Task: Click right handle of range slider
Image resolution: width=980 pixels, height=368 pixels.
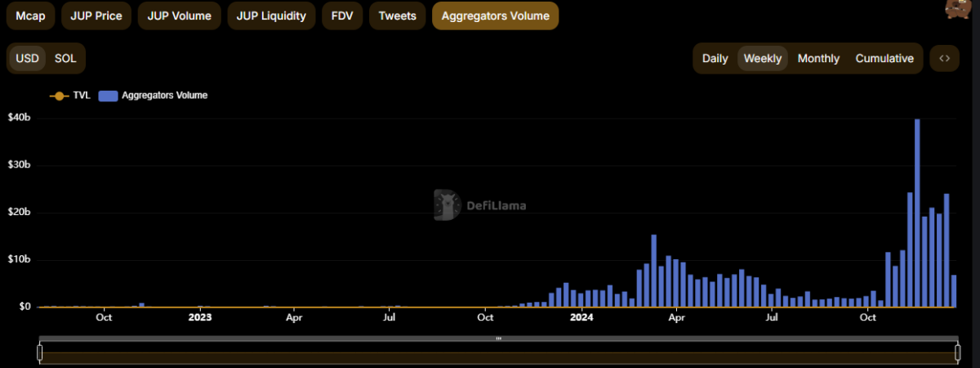Action: (957, 352)
